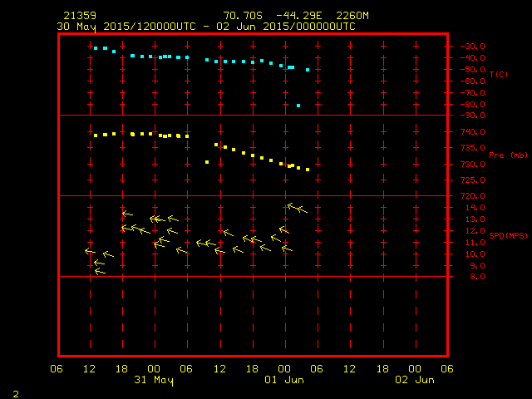Image resolution: width=532 pixels, height=399 pixels.
Task: Click the end time 02 Jun 2015/000000UTC
Action: pos(286,27)
